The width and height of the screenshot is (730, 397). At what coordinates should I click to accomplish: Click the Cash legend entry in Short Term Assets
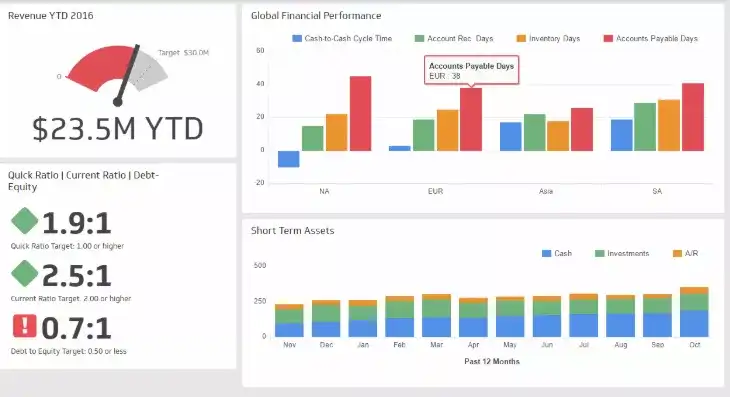point(557,253)
